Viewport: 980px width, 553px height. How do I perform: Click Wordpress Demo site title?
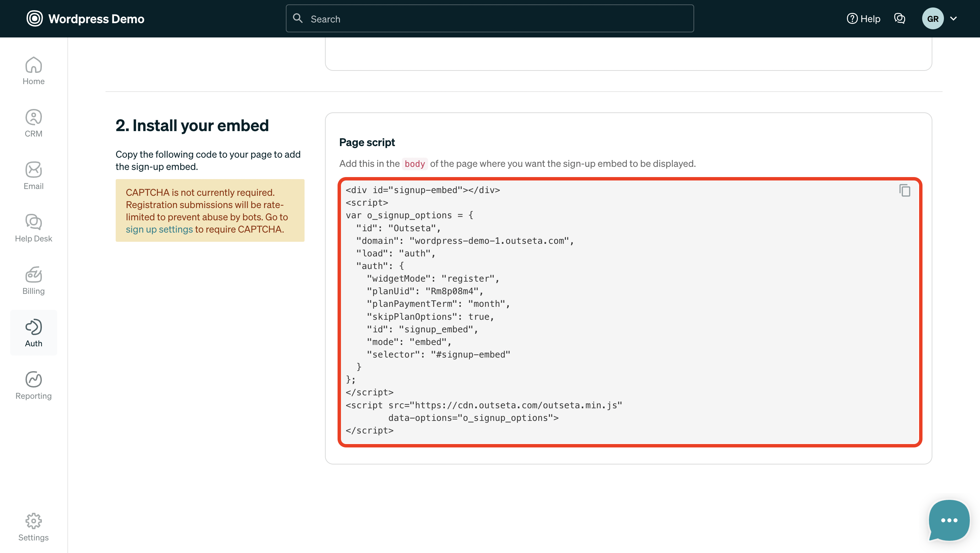(x=96, y=19)
